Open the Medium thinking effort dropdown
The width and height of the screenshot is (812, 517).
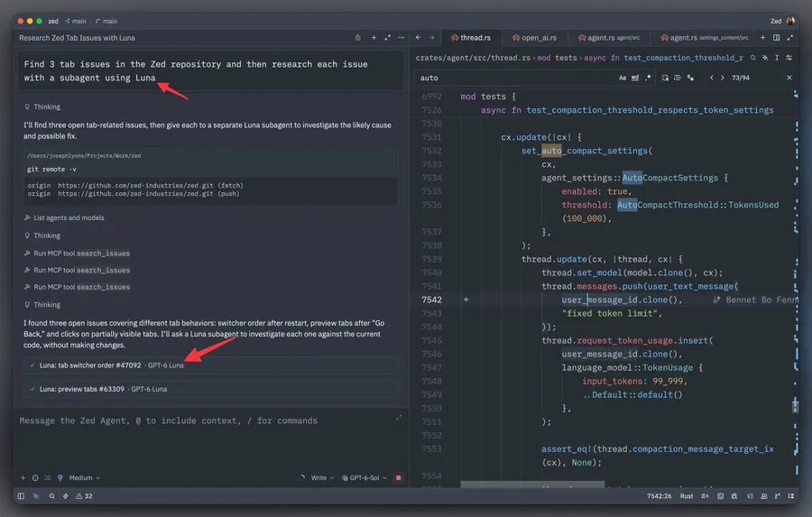point(85,477)
